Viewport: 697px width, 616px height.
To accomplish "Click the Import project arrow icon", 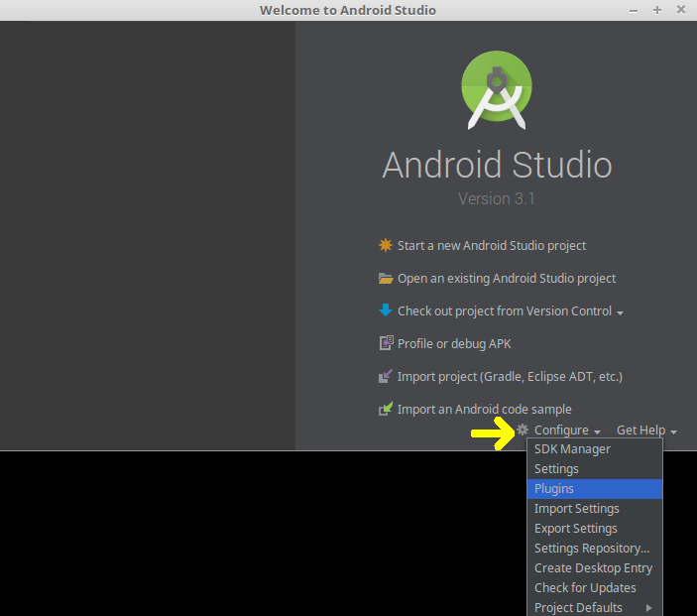I will pyautogui.click(x=386, y=376).
